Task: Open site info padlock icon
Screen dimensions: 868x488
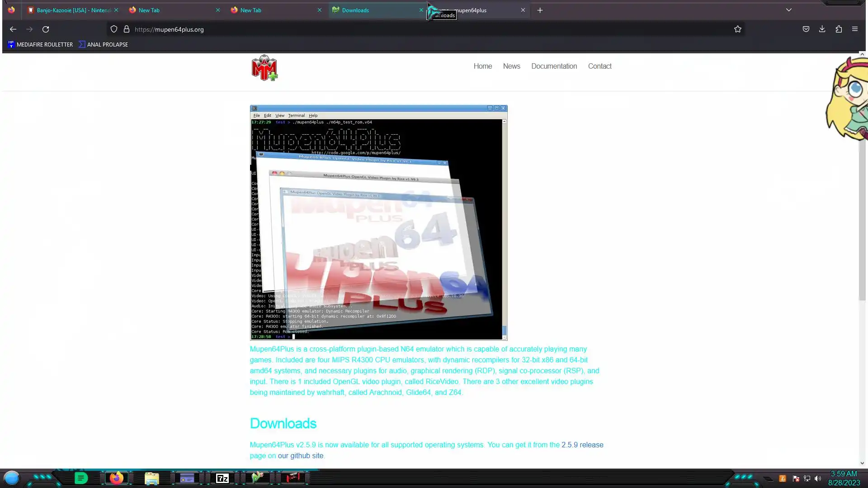Action: point(127,29)
